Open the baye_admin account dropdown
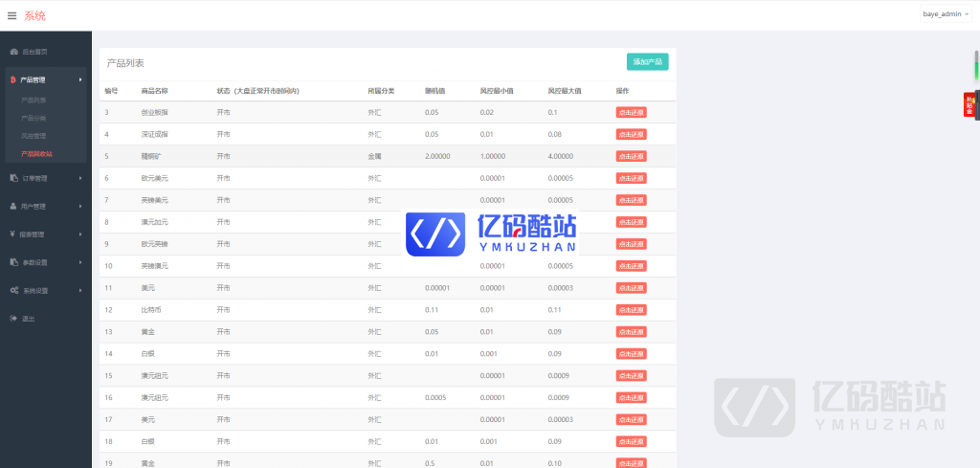The image size is (980, 468). coord(946,13)
